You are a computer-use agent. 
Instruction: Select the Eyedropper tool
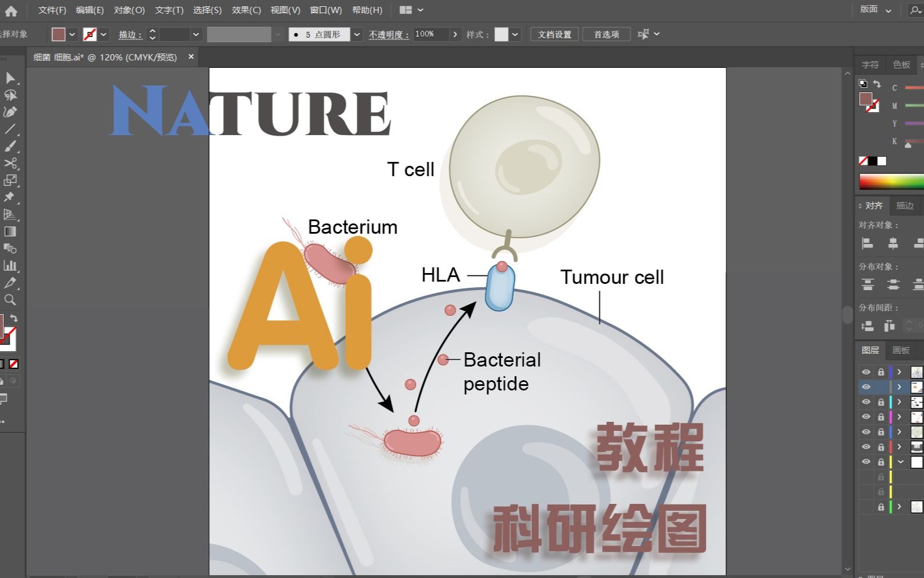pos(10,283)
